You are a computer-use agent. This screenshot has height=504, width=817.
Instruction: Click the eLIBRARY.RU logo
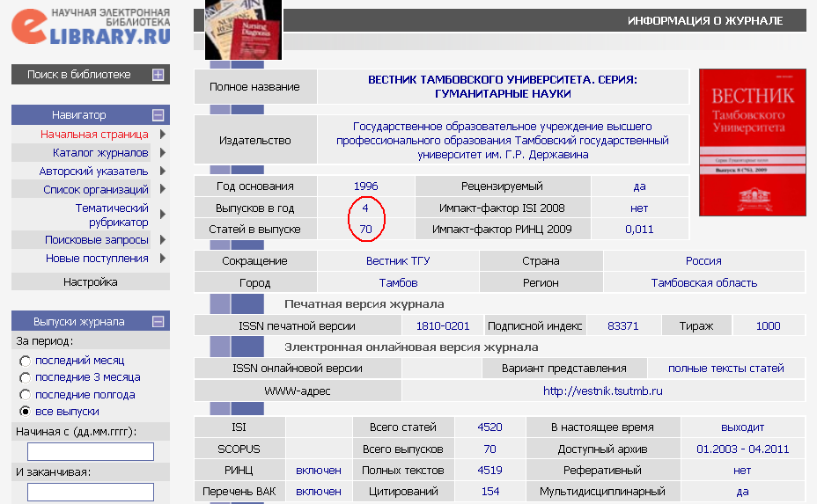92,26
